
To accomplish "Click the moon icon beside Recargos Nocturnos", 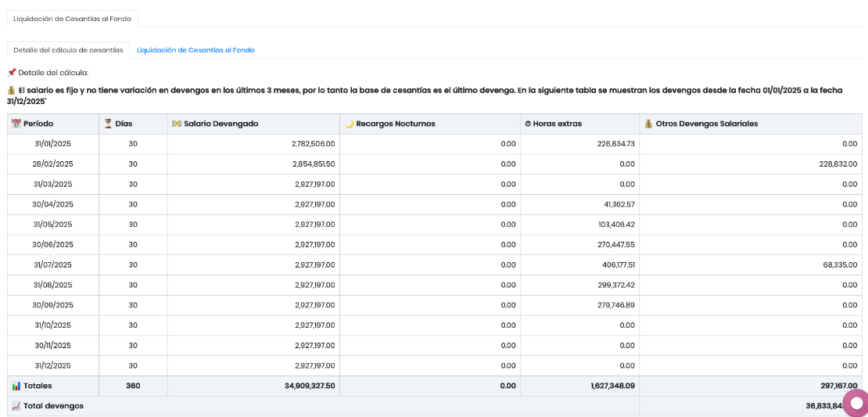I will point(349,124).
